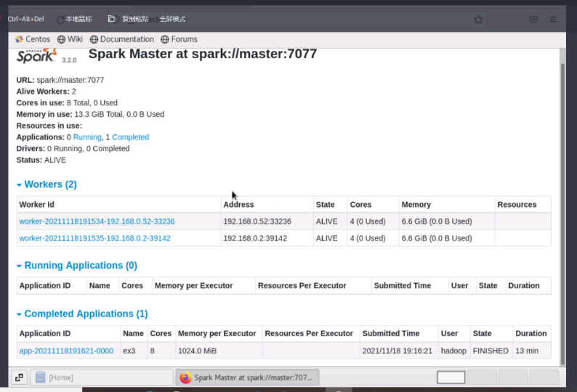
Task: Click the Ctrl+Alt+Del remote console button
Action: click(x=25, y=19)
